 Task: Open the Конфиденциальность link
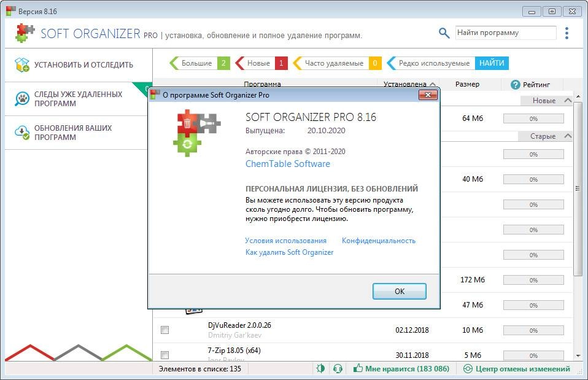coord(378,241)
